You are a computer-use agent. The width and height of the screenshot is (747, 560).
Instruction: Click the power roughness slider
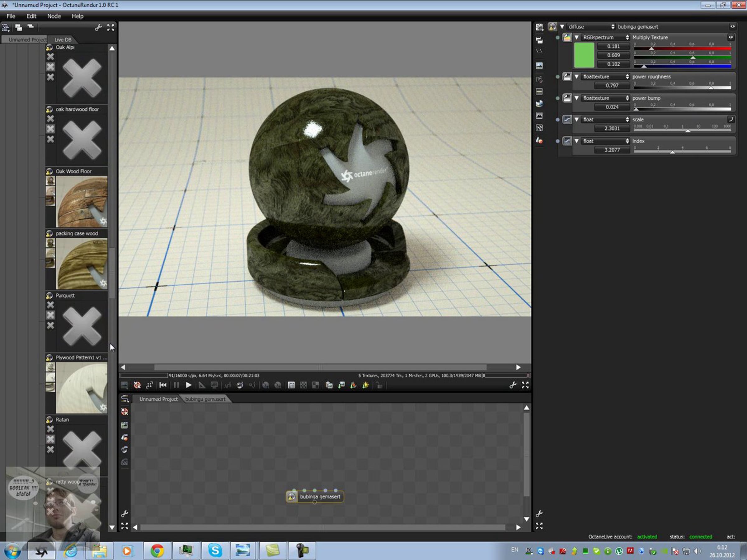tap(682, 87)
